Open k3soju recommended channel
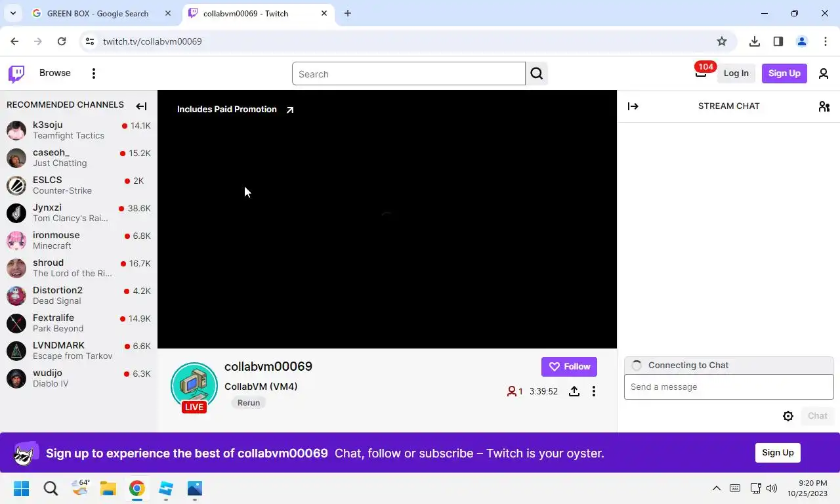The width and height of the screenshot is (840, 504). pyautogui.click(x=79, y=130)
